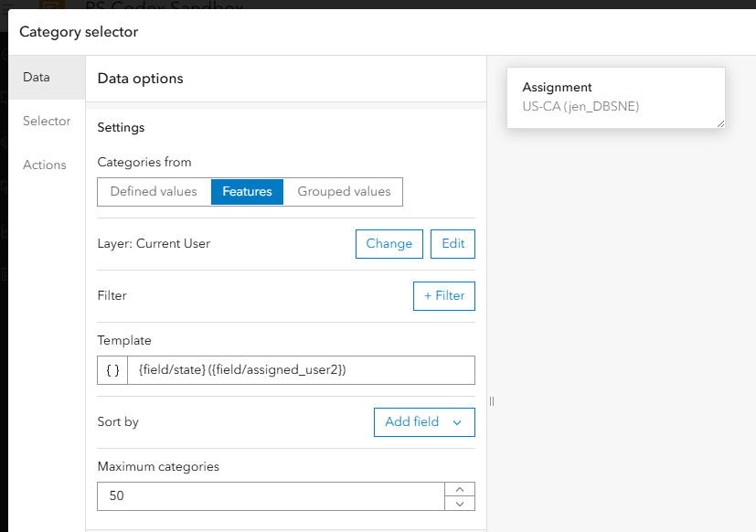
Task: Click into the Template text field
Action: pyautogui.click(x=301, y=369)
